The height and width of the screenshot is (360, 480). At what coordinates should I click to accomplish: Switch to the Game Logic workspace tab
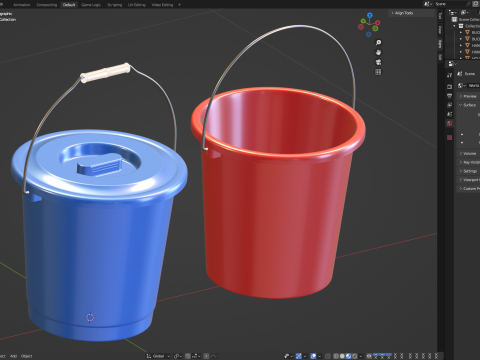coord(91,5)
